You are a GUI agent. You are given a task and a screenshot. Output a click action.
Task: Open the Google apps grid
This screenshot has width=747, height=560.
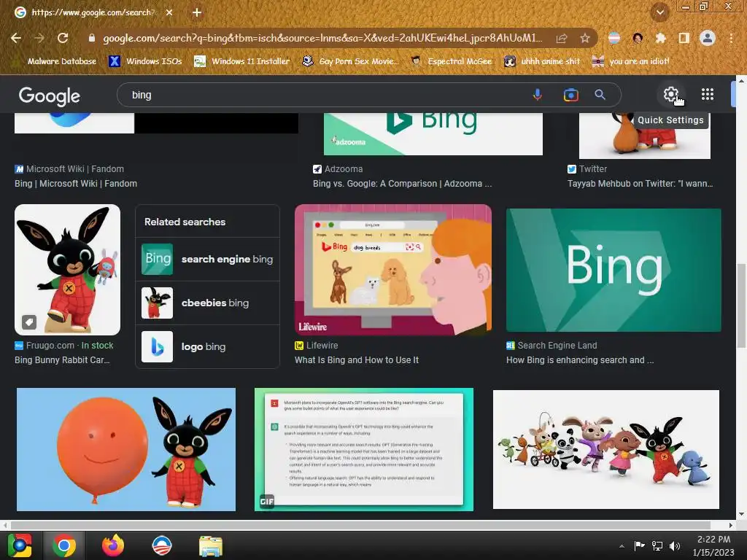[708, 94]
